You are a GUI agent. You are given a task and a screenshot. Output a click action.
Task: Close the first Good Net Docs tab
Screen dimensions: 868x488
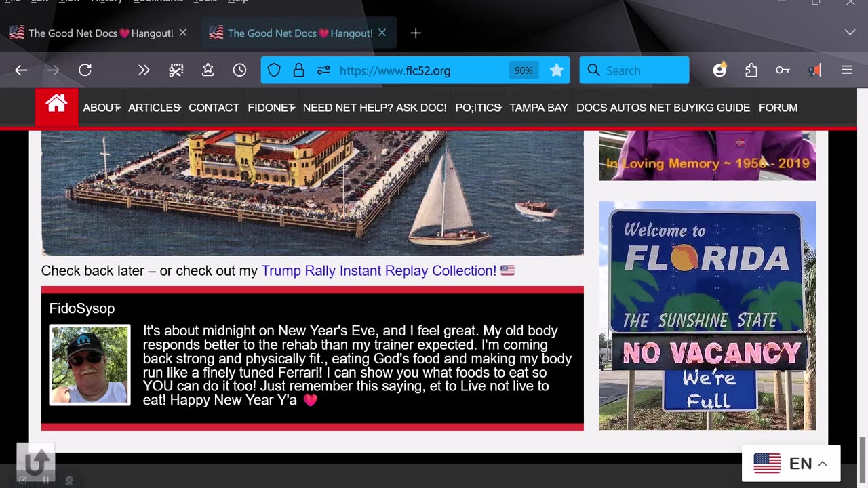point(182,33)
